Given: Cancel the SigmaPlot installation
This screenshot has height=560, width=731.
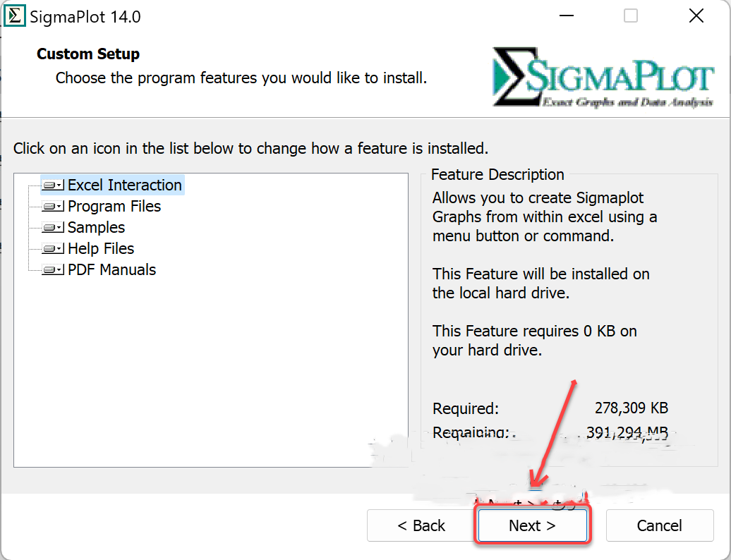Looking at the screenshot, I should [659, 525].
